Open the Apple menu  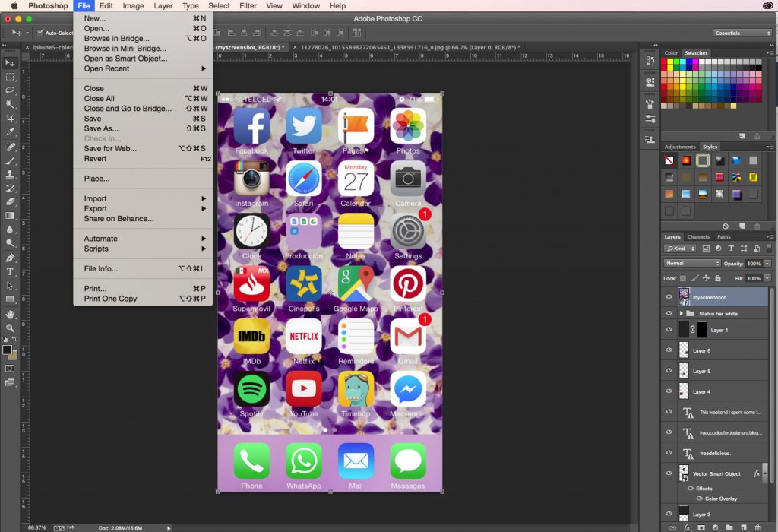tap(14, 5)
